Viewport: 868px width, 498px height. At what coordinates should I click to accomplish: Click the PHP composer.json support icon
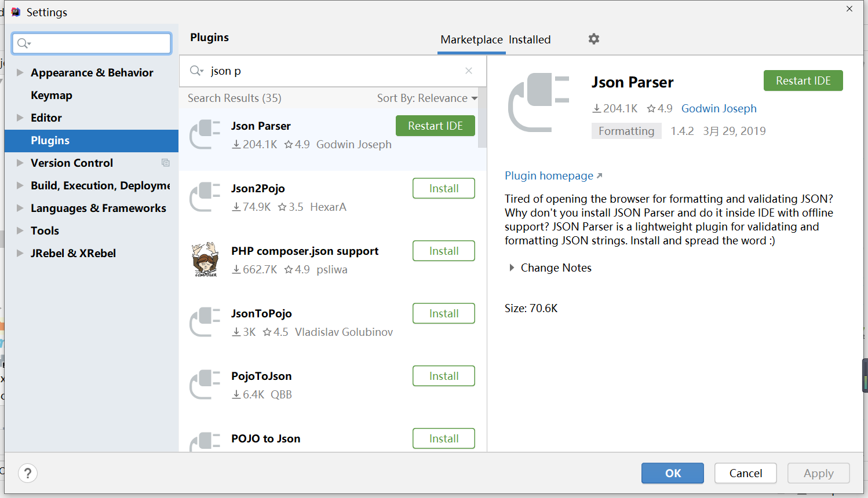[205, 259]
